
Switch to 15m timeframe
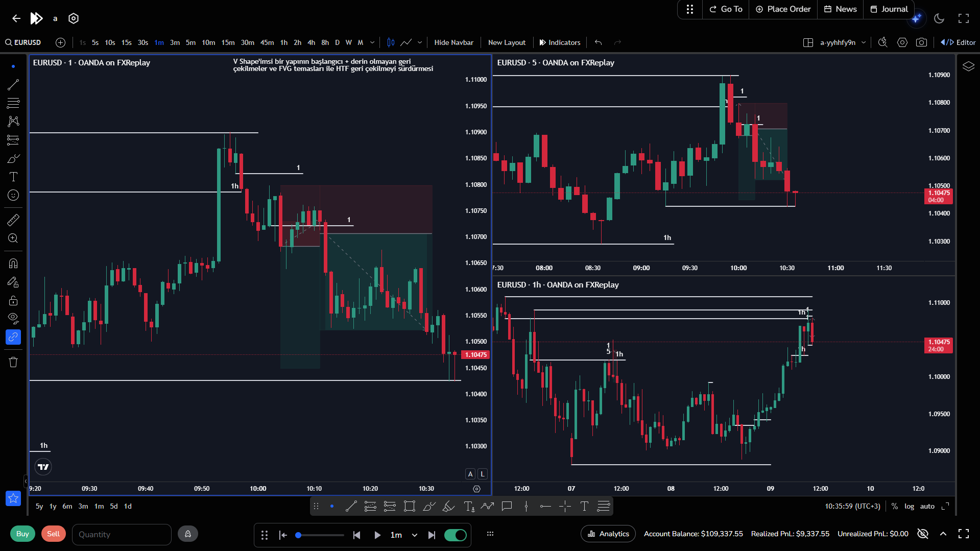point(228,42)
